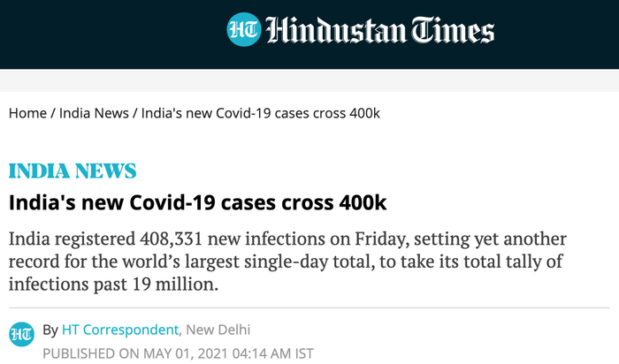This screenshot has height=364, width=619.
Task: Click the HT author avatar icon
Action: tap(21, 333)
